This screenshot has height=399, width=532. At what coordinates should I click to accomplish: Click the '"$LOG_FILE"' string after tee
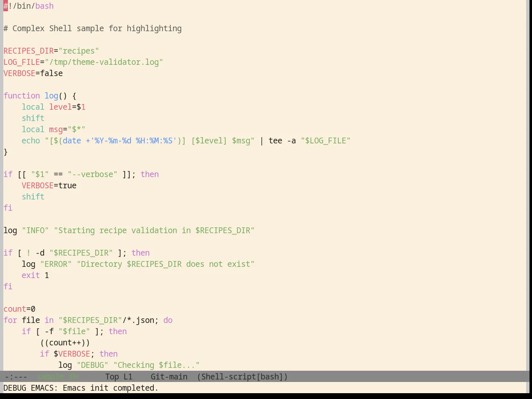pyautogui.click(x=326, y=141)
